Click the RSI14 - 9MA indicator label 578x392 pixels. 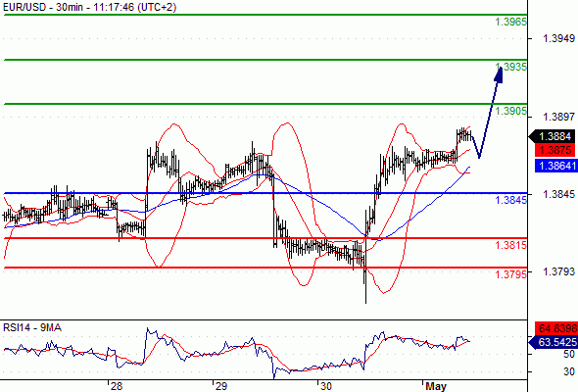32,327
